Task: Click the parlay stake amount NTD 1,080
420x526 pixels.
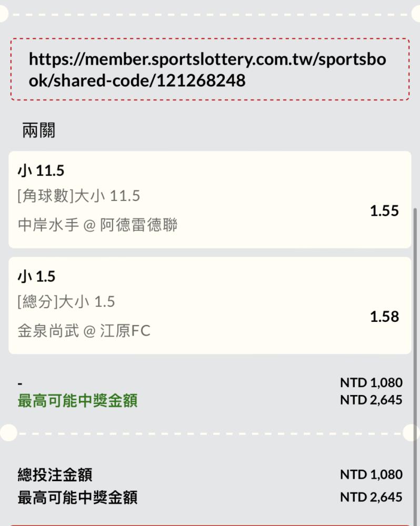Action: click(x=371, y=382)
